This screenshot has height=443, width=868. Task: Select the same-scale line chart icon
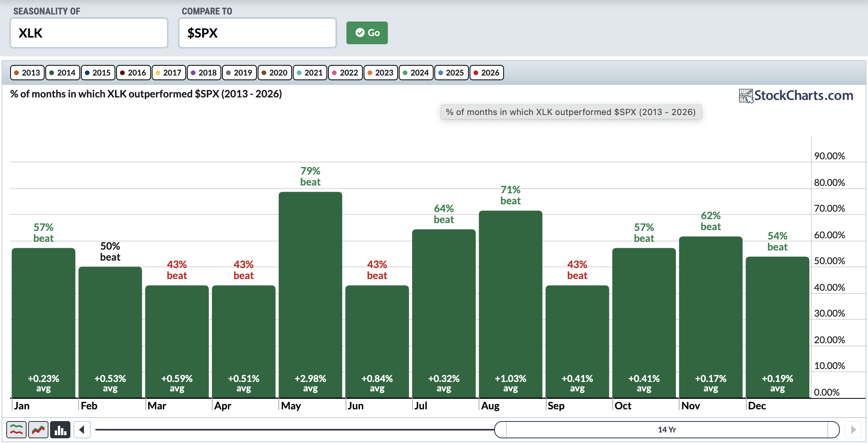pos(38,430)
